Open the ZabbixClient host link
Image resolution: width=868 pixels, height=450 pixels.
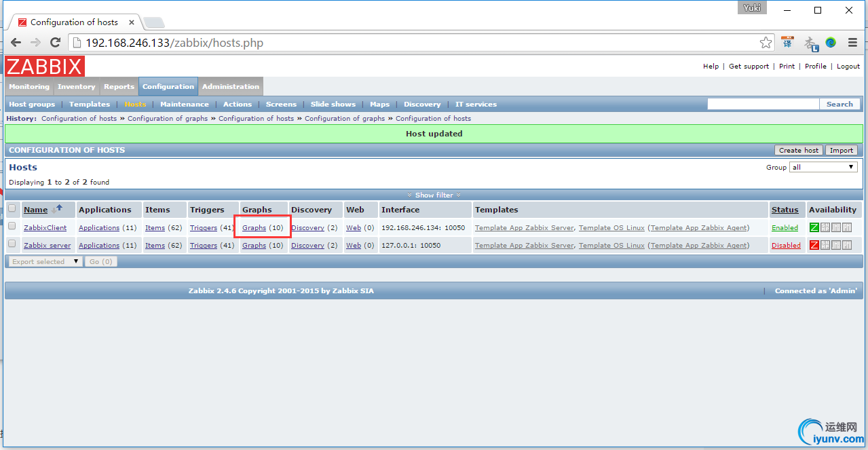[45, 228]
